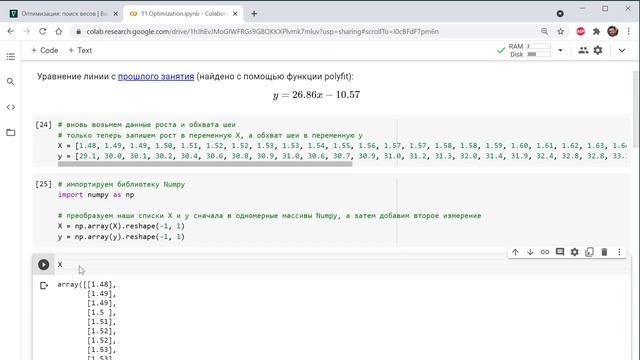
Task: Collapse the header with the chevron
Action: (x=622, y=50)
